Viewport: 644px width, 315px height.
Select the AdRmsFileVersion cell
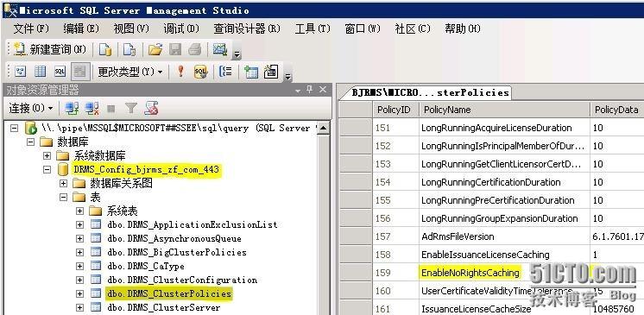coord(504,236)
